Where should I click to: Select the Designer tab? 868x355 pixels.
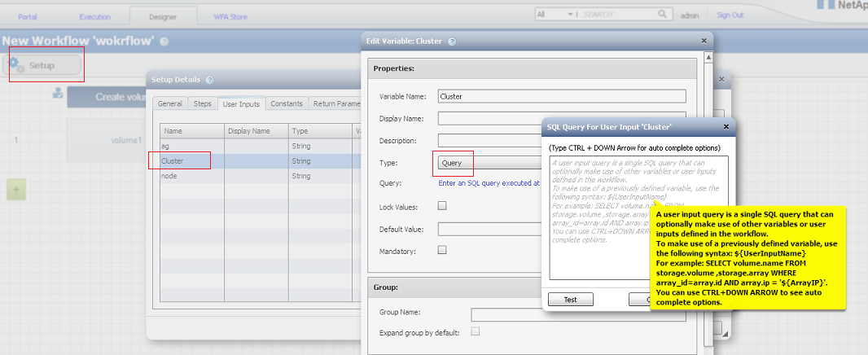[163, 16]
